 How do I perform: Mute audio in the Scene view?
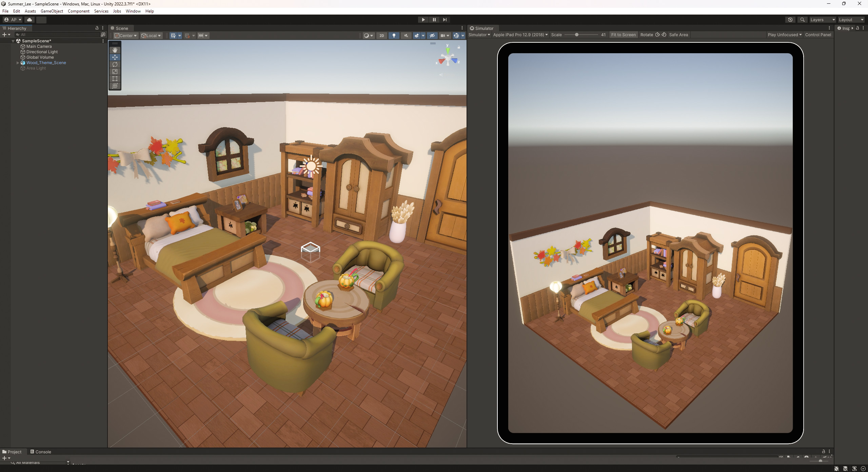click(406, 35)
